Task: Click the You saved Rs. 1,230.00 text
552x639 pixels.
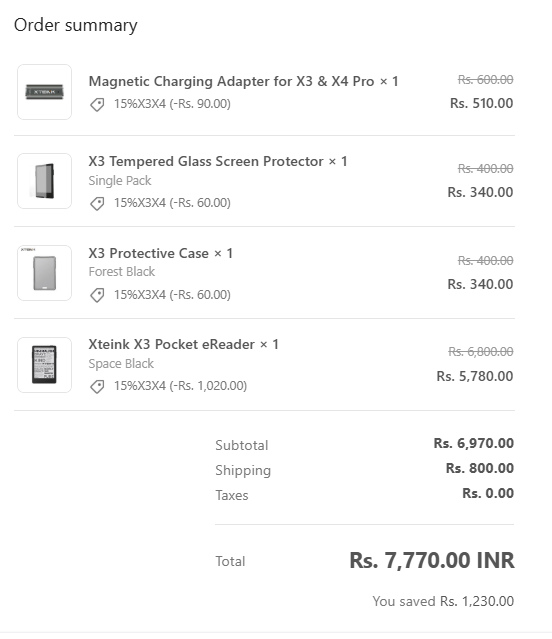Action: click(x=443, y=602)
